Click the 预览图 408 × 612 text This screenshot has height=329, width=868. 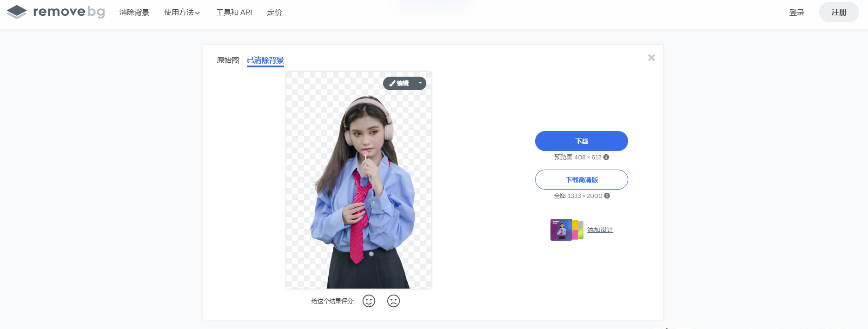pyautogui.click(x=578, y=157)
